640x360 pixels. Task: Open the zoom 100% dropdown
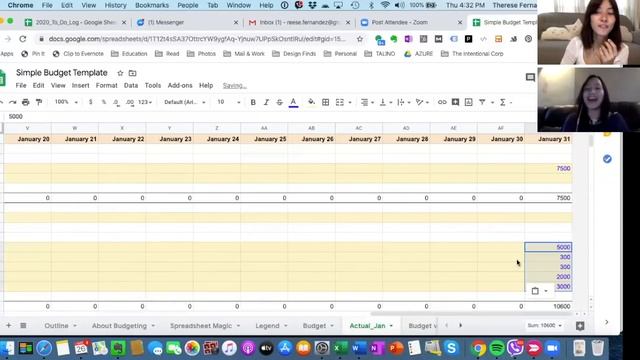click(x=66, y=102)
